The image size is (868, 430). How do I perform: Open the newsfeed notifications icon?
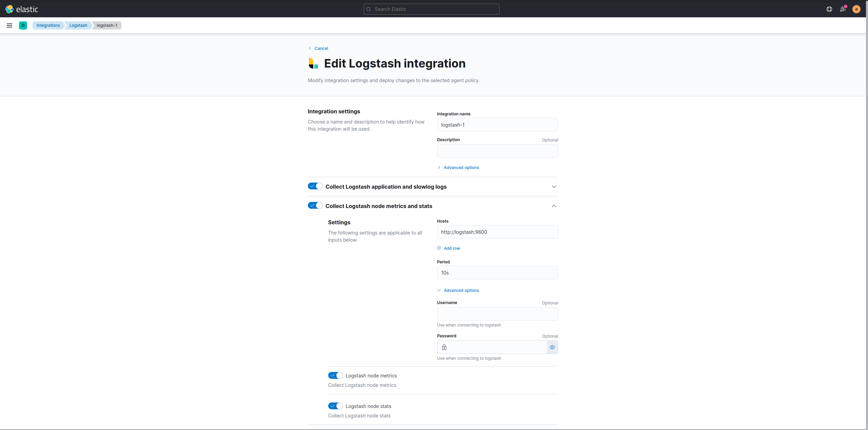click(x=843, y=9)
